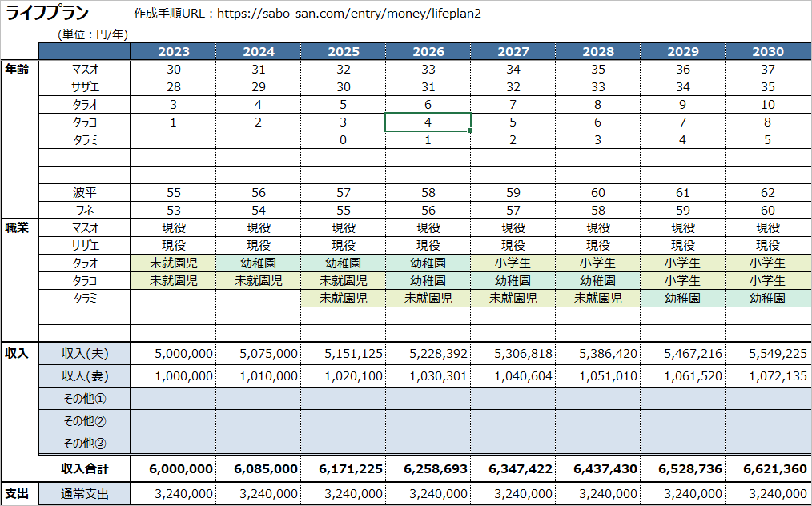The image size is (812, 506).
Task: Click タラオ's 小学生 cell under 2027
Action: pyautogui.click(x=513, y=263)
